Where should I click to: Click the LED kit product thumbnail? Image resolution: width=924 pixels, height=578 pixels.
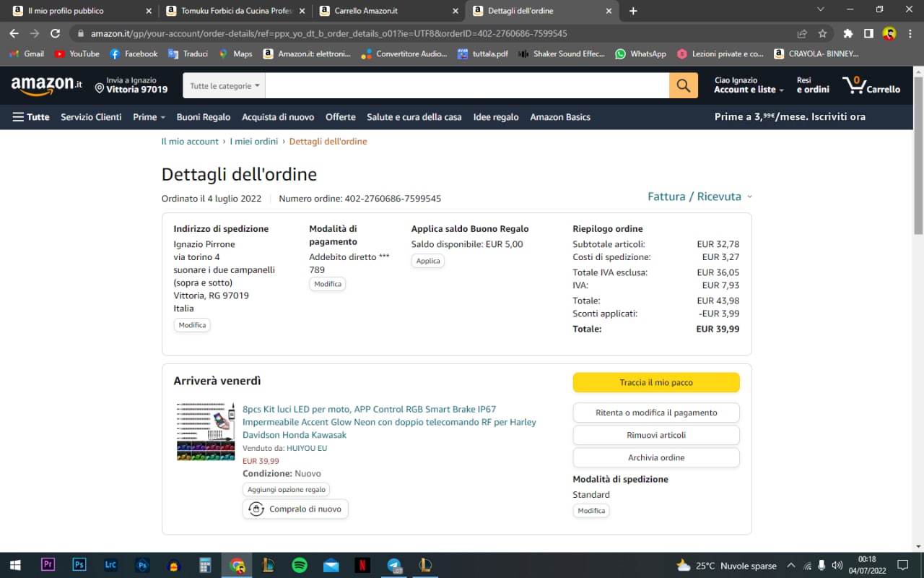click(206, 431)
